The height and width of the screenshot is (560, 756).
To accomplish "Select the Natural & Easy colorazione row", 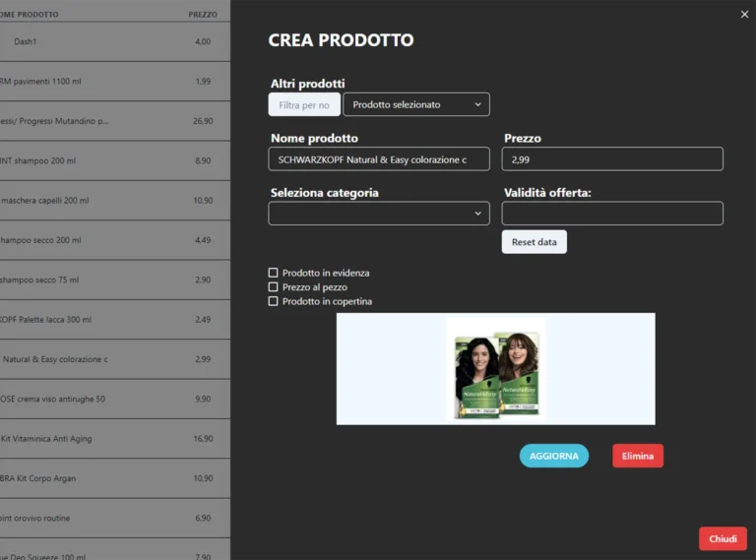I will tap(115, 359).
